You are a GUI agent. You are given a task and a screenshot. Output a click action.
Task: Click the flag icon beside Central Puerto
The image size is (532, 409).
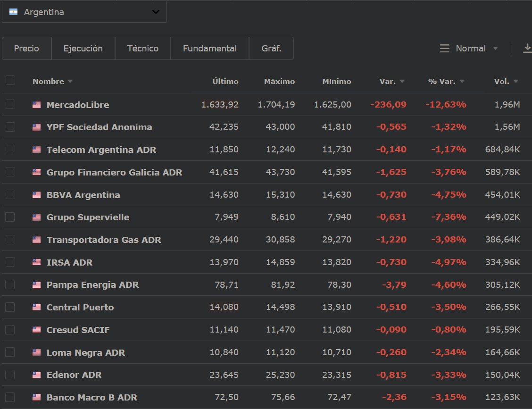[37, 307]
